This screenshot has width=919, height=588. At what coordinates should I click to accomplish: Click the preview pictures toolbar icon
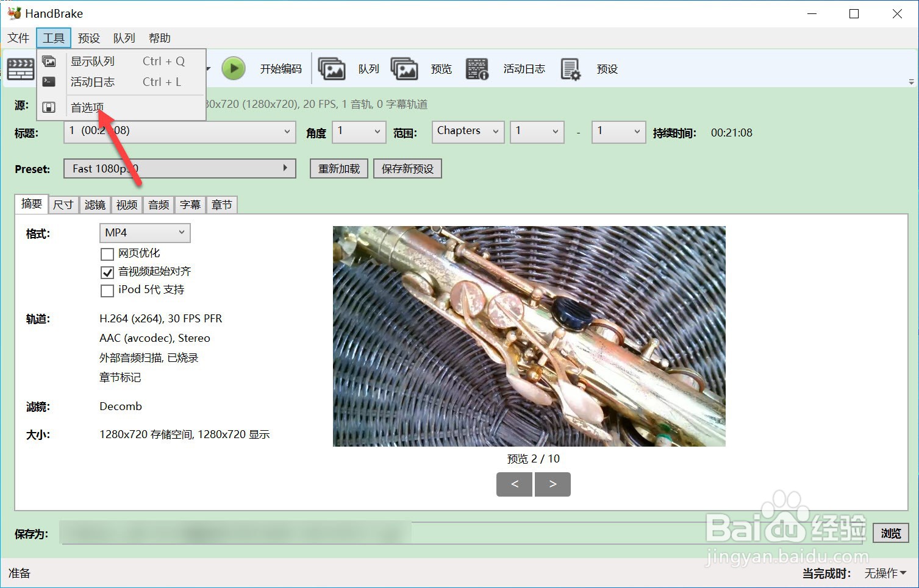[404, 69]
